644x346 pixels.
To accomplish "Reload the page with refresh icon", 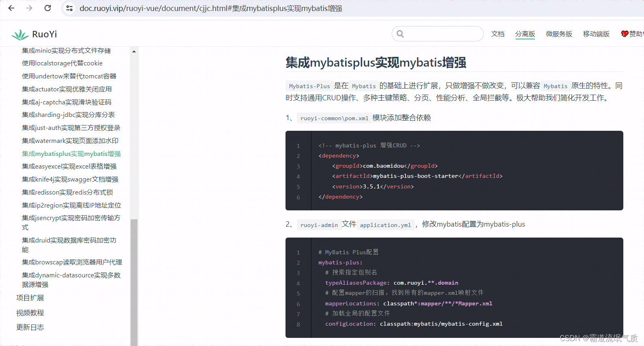I will (47, 8).
